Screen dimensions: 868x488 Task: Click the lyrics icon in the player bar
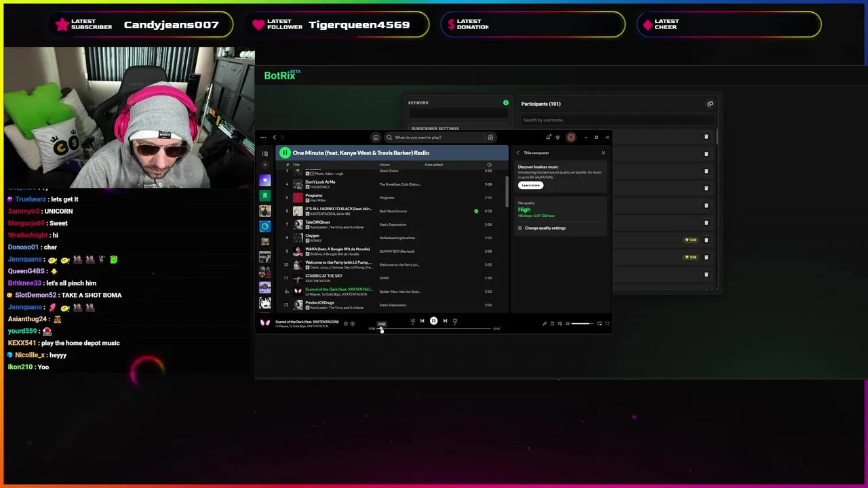545,324
